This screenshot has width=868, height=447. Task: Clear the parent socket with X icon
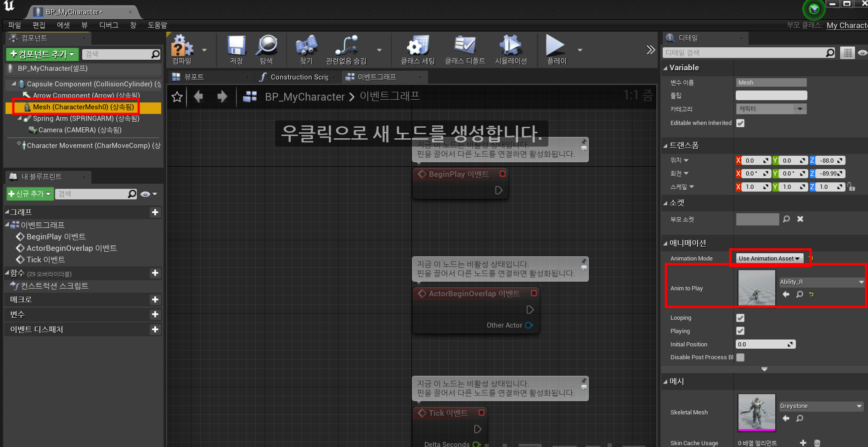tap(800, 219)
